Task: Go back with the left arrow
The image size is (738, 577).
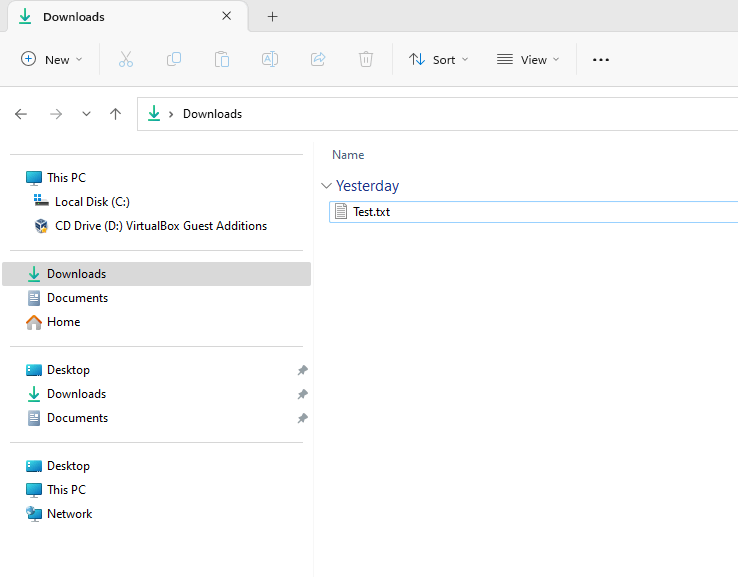Action: coord(21,114)
